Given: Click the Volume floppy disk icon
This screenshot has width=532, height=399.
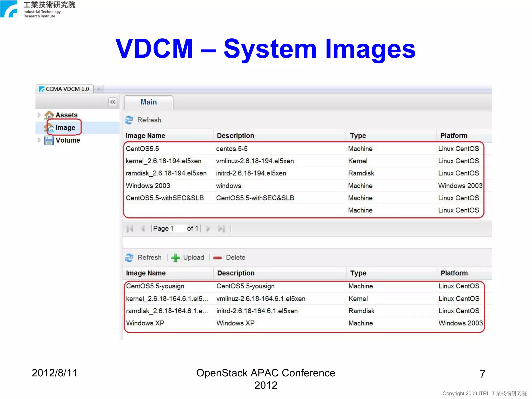Looking at the screenshot, I should coord(49,140).
